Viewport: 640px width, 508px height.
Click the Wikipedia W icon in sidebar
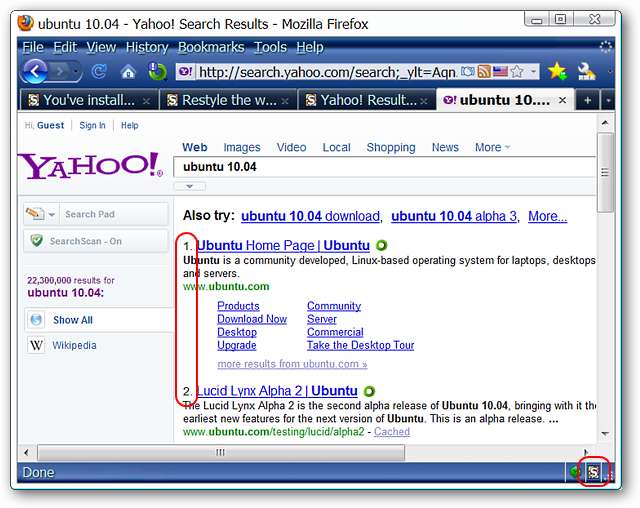[x=36, y=345]
